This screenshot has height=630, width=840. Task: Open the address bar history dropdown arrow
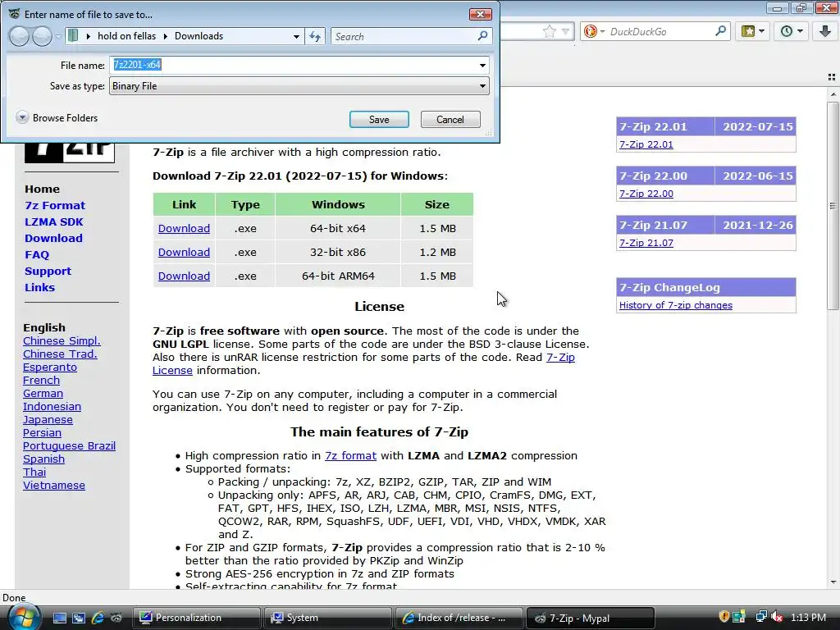[564, 32]
